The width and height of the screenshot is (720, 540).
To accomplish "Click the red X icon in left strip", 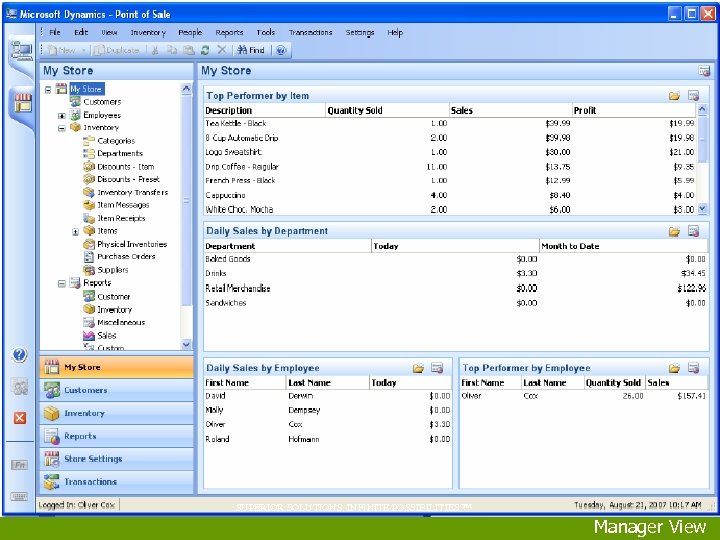I will (x=20, y=418).
